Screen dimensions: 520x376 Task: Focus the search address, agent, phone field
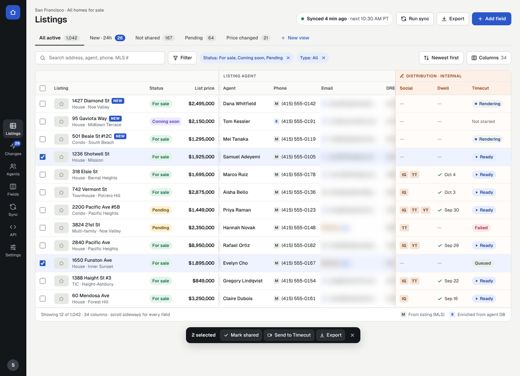[100, 58]
